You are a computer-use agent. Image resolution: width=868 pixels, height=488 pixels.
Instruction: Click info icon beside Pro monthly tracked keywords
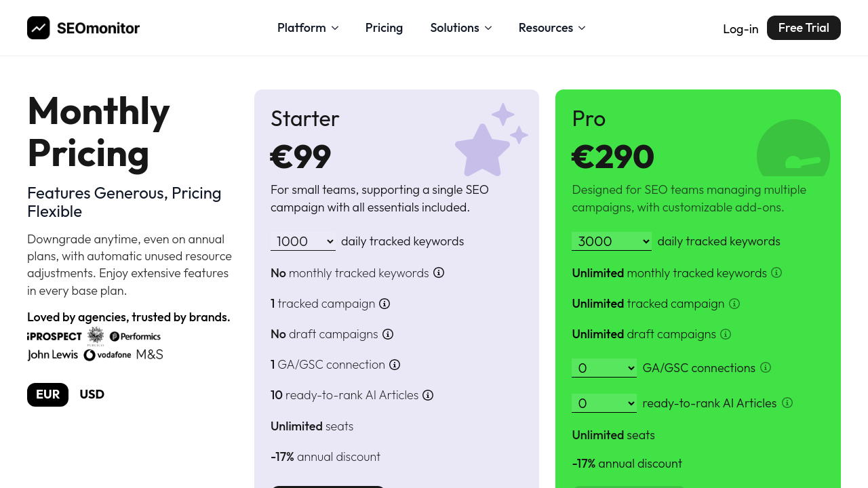point(776,272)
